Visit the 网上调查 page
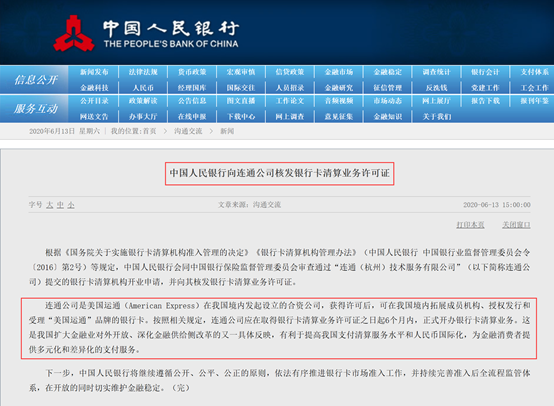The width and height of the screenshot is (554, 406). 290,117
